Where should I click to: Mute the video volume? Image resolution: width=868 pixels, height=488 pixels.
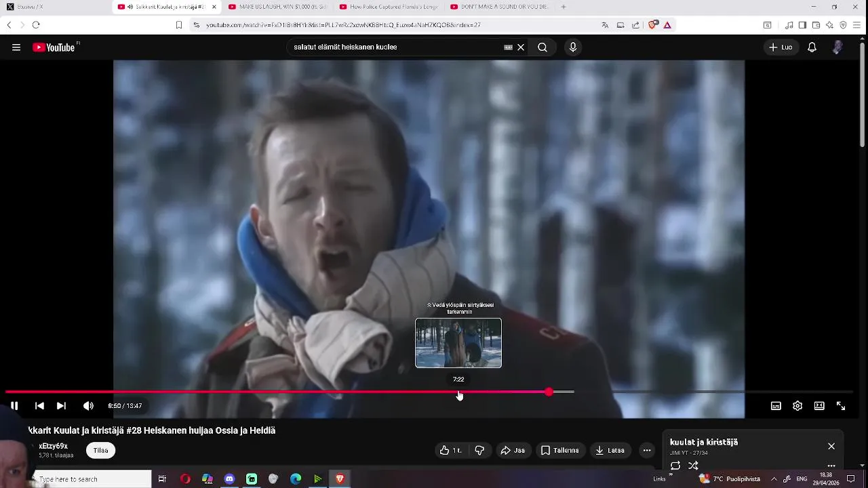point(88,406)
